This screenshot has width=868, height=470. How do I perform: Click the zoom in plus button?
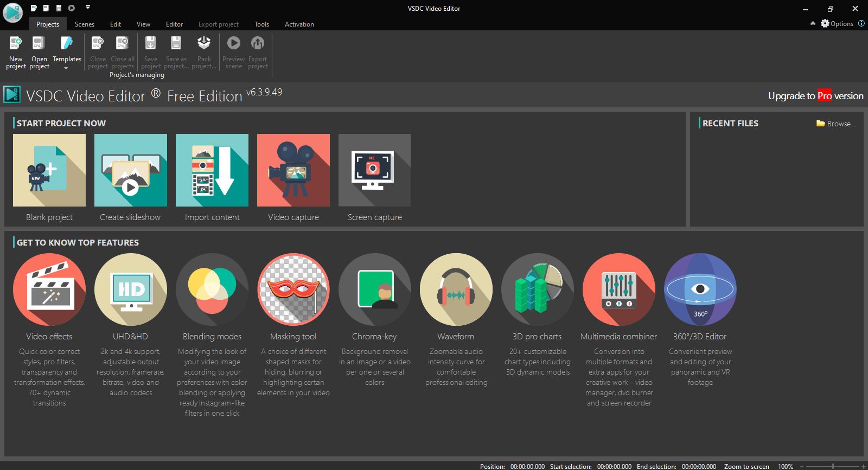click(864, 466)
